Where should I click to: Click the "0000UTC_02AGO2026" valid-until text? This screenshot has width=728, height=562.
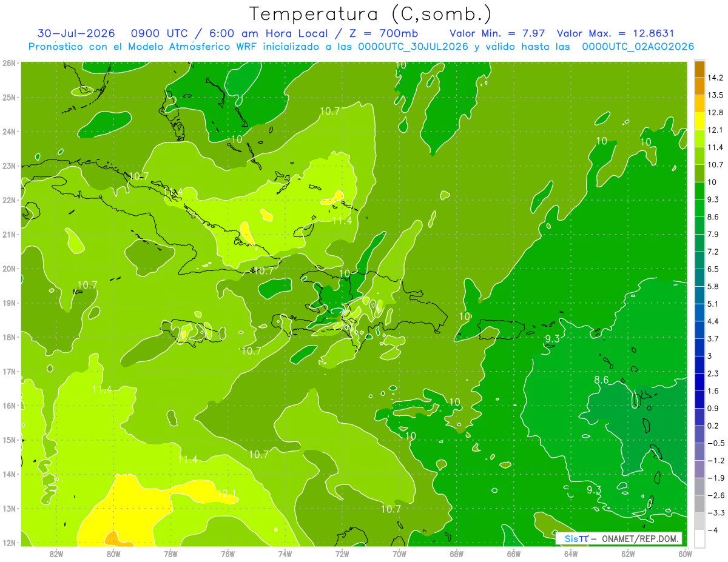point(638,47)
